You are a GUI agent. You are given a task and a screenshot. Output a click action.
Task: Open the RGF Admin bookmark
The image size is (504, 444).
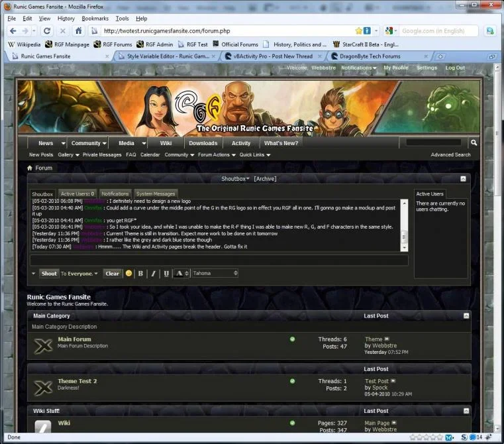coord(154,44)
